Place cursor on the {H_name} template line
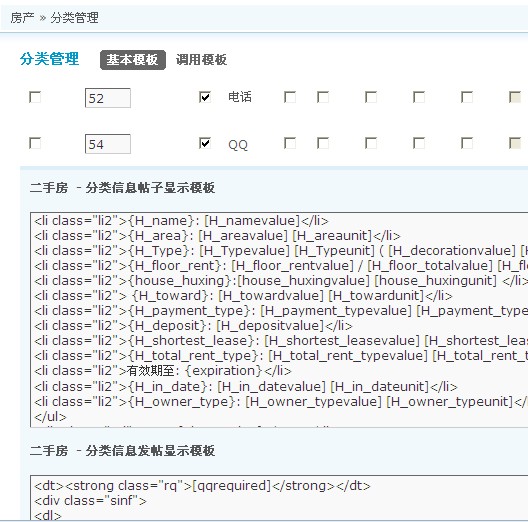The height and width of the screenshot is (522, 528). coord(181,221)
